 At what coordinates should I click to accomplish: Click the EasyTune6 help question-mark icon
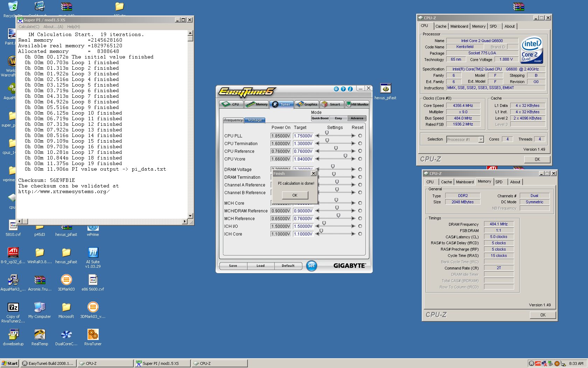343,89
